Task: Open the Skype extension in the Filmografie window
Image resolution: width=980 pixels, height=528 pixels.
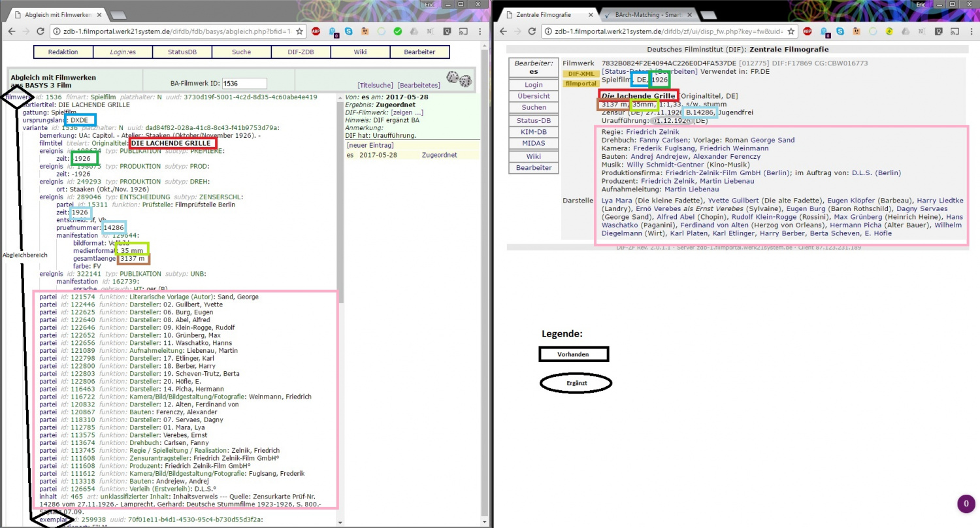Action: tap(840, 31)
